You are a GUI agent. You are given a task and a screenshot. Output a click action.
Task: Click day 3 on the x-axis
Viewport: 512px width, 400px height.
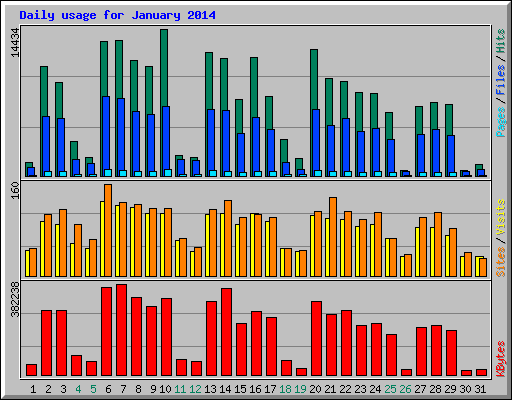[x=63, y=389]
